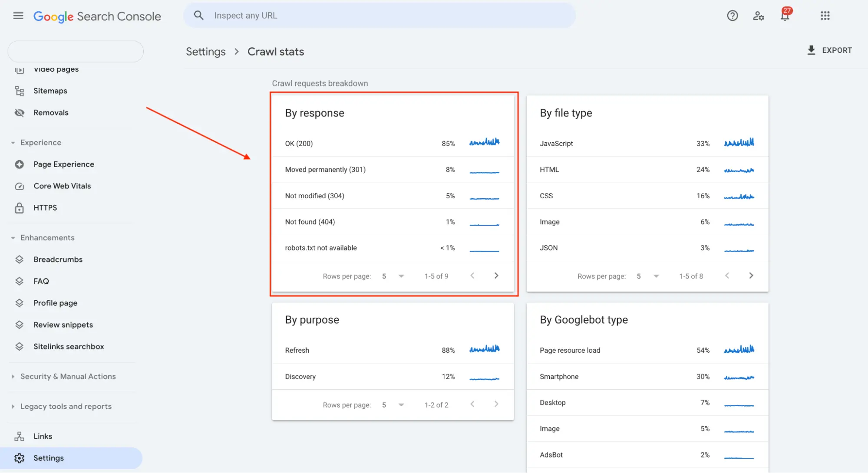Click the HTTPS lock icon

tap(19, 208)
